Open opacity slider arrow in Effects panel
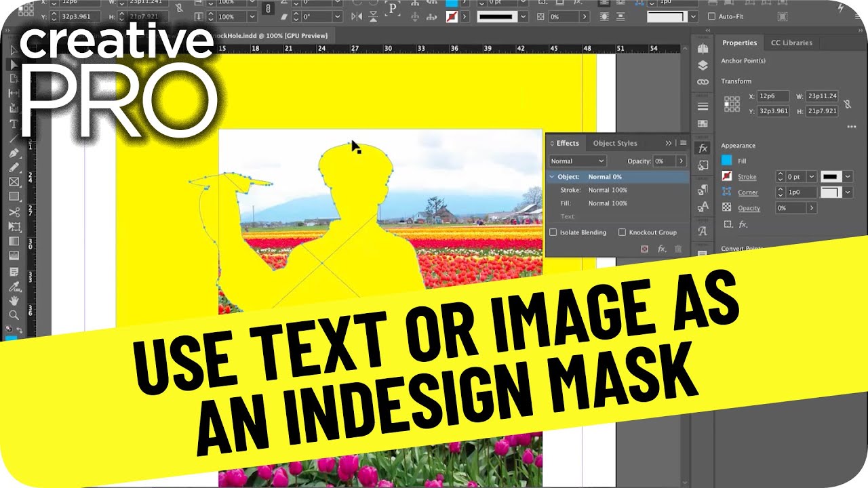The width and height of the screenshot is (868, 488). 681,161
